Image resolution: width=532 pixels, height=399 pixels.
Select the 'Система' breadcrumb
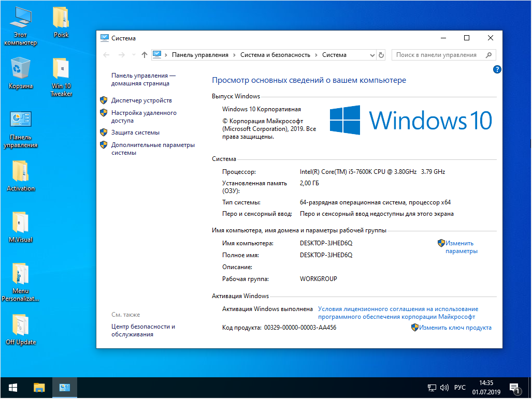pos(334,55)
